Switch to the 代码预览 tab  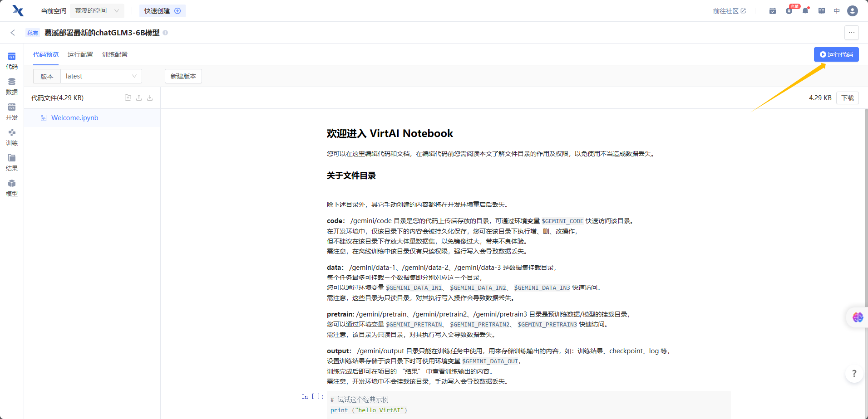[x=46, y=54]
